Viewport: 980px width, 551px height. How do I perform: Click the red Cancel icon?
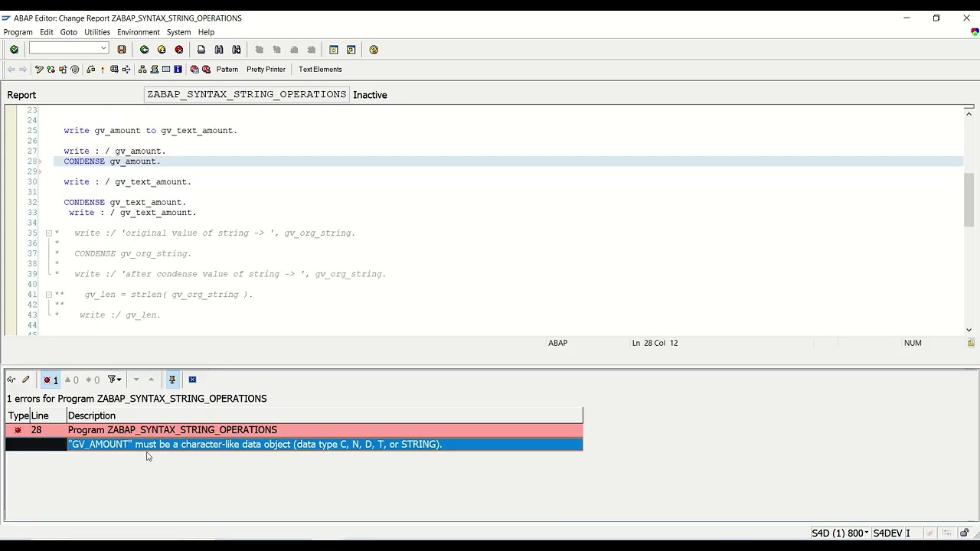[x=179, y=50]
